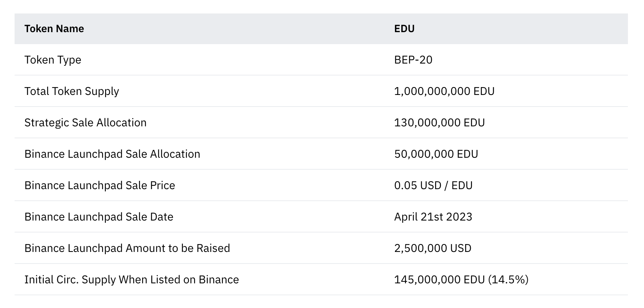The width and height of the screenshot is (644, 308).
Task: Select Initial Circ. Supply row label
Action: [132, 280]
